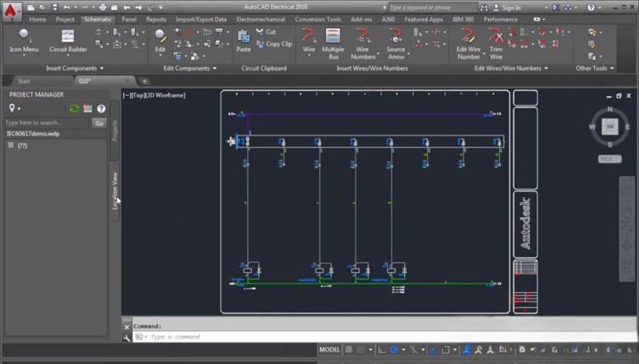639x364 pixels.
Task: Open snap mode settings dropdown arrow
Action: 371,350
